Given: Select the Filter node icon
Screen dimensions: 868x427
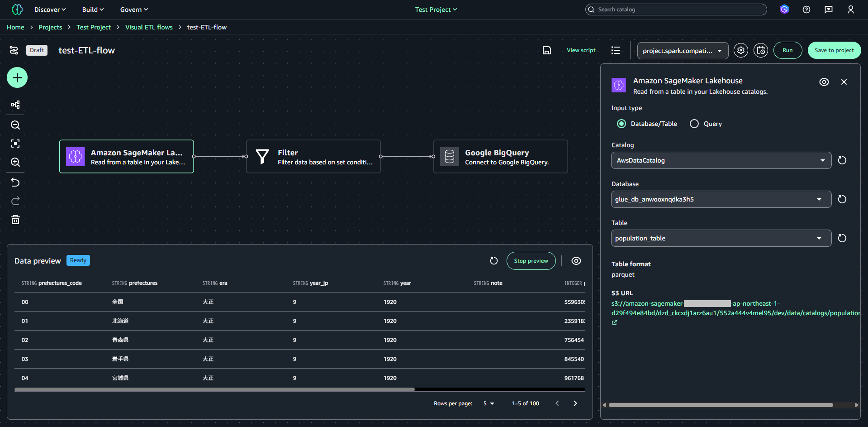Looking at the screenshot, I should tap(262, 157).
